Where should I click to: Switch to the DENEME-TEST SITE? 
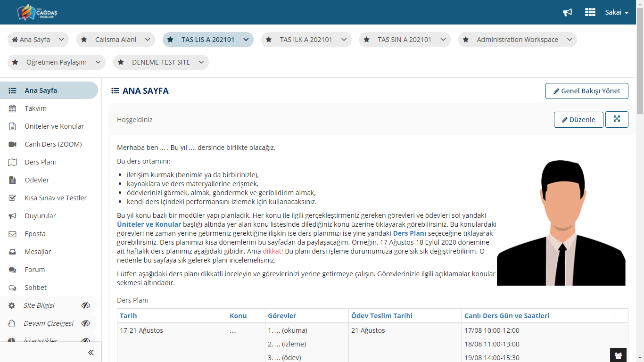click(161, 62)
